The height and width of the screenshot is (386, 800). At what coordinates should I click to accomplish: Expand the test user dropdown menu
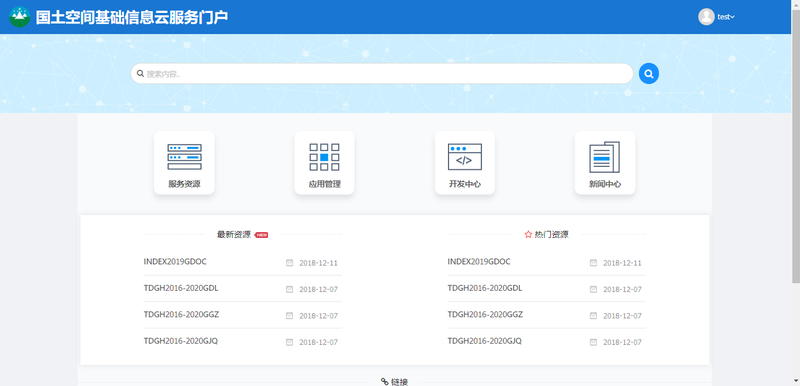point(726,17)
